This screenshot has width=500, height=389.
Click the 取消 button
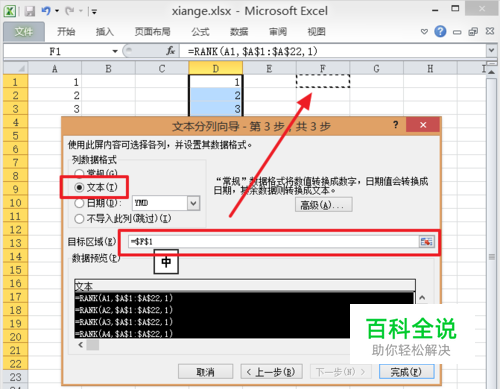tap(205, 372)
